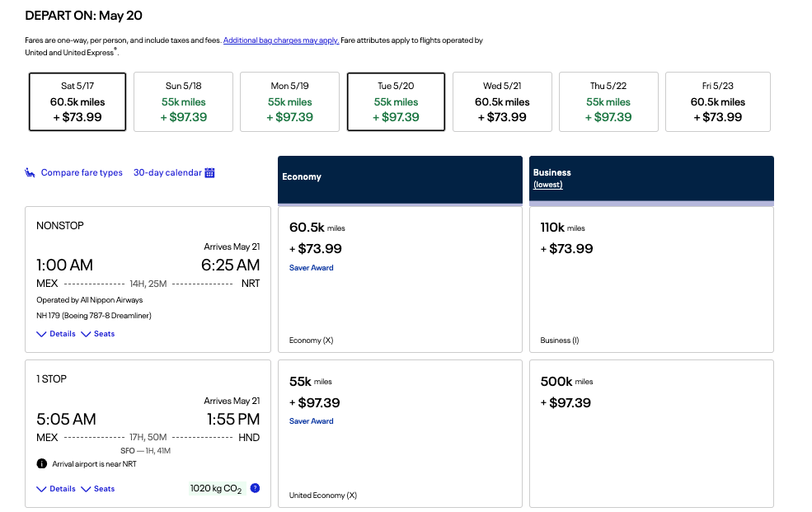The image size is (812, 512).
Task: Select the Sun 5/18 date tab
Action: tap(183, 101)
